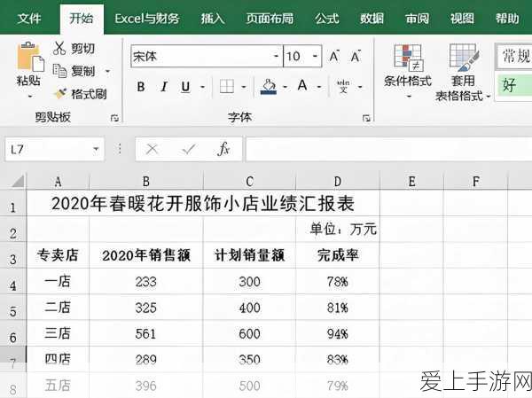
Task: Click the 剪切 Cut label
Action: [83, 48]
